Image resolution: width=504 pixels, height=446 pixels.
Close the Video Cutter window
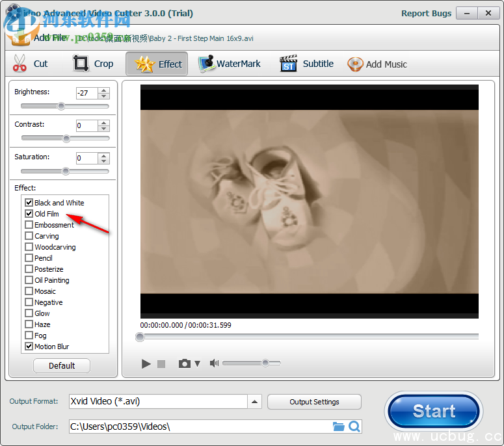[488, 13]
